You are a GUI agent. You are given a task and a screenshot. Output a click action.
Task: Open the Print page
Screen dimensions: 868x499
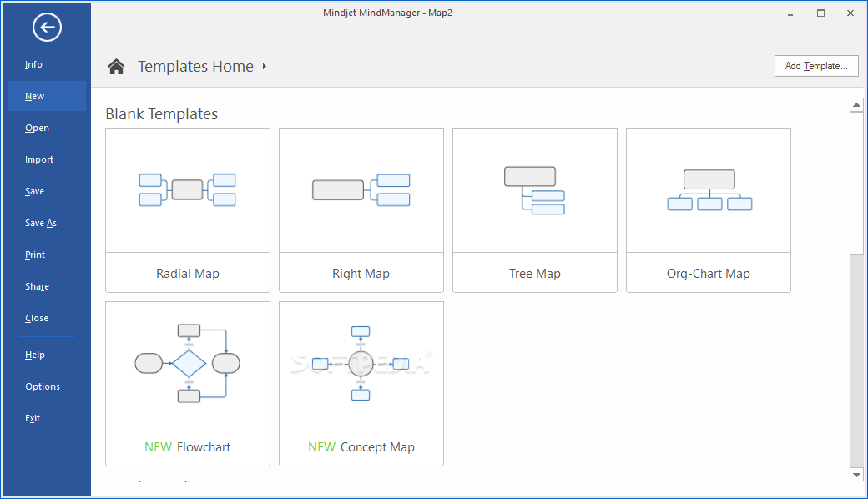pyautogui.click(x=35, y=255)
